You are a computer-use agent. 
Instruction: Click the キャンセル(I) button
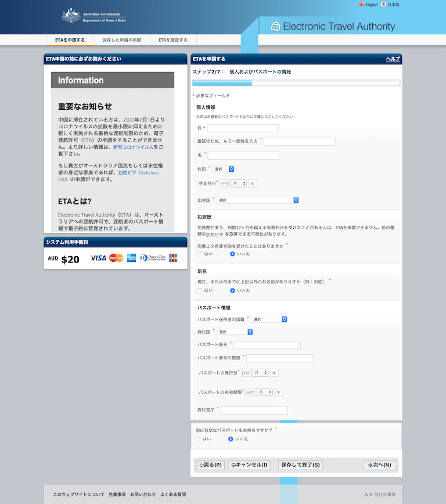(249, 465)
